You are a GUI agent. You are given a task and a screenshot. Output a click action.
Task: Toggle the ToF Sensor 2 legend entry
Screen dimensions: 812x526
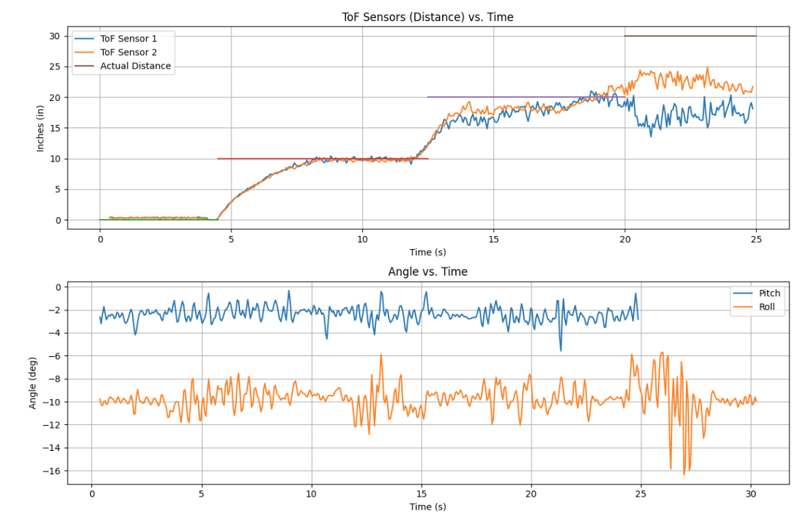click(x=130, y=53)
